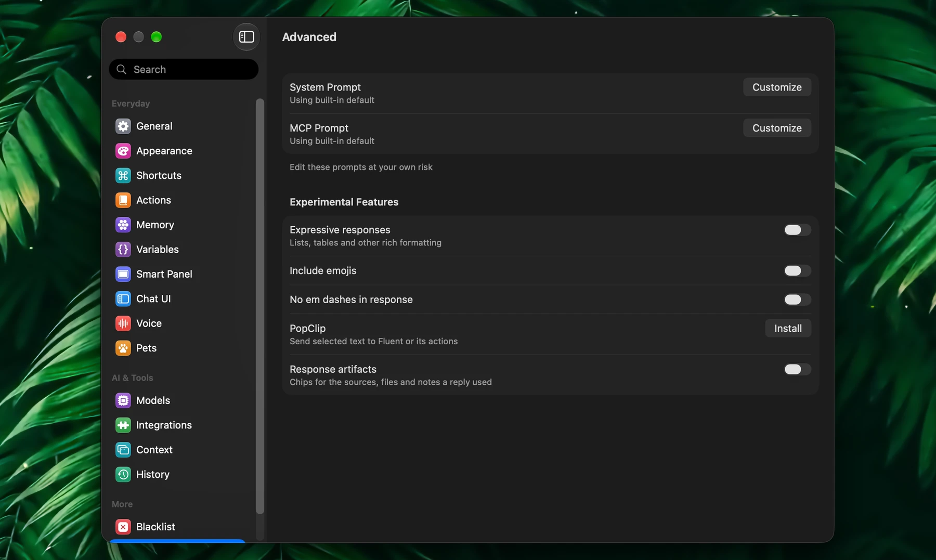Select the Voice sidebar label
The height and width of the screenshot is (560, 936).
tap(149, 323)
